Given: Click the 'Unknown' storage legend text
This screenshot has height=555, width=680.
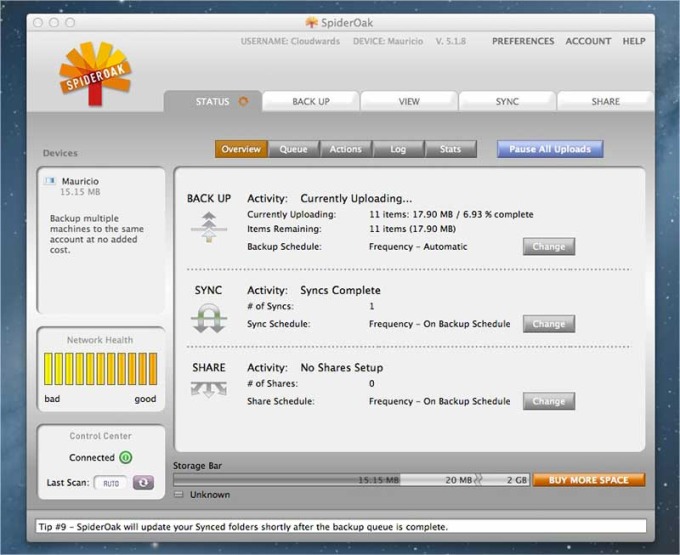Looking at the screenshot, I should [210, 495].
